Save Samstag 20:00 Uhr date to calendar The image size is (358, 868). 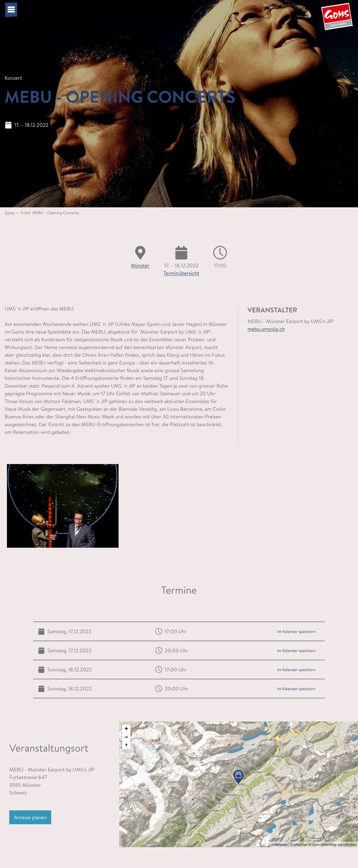point(296,651)
